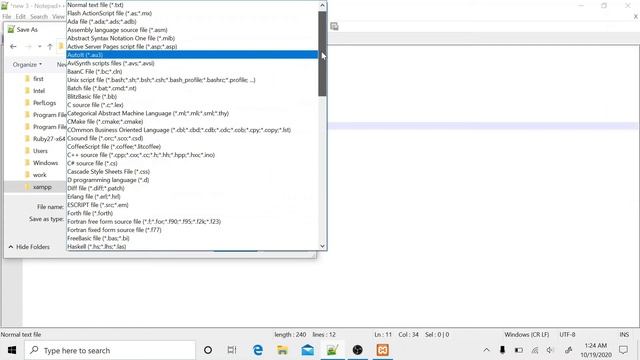Open Cortana circle icon
This screenshot has width=640, height=360.
[208, 350]
